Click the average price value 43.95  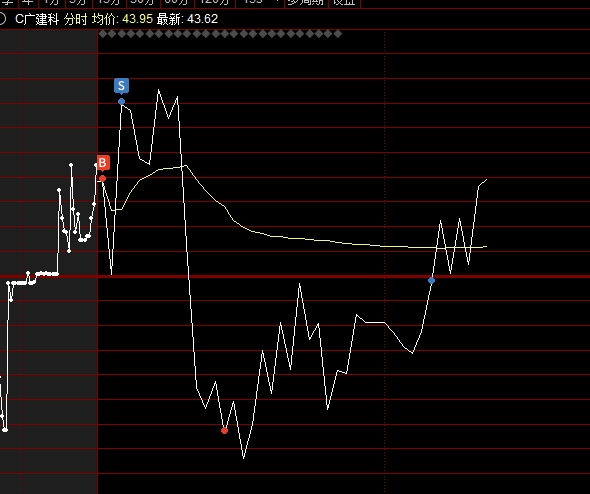click(x=138, y=19)
